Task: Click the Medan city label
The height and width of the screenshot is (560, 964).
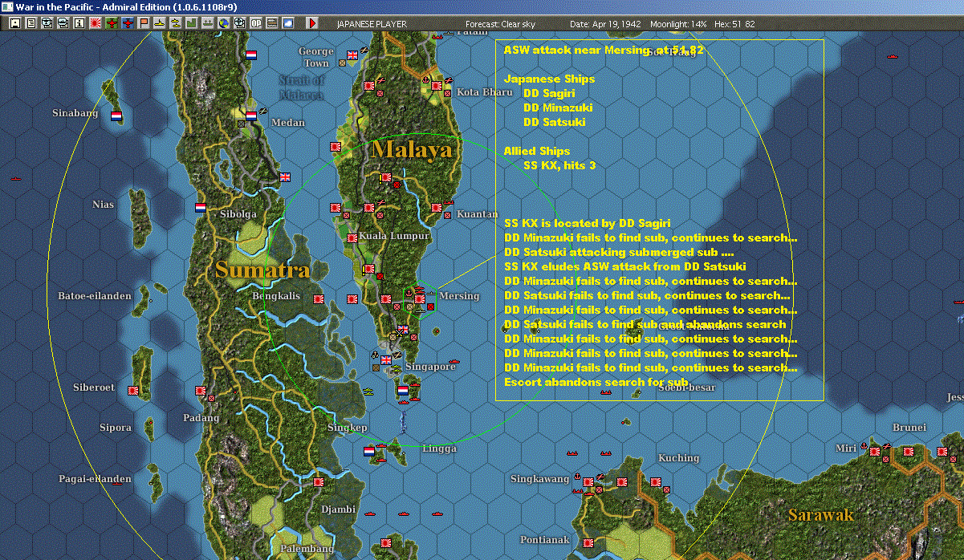Action: [288, 123]
